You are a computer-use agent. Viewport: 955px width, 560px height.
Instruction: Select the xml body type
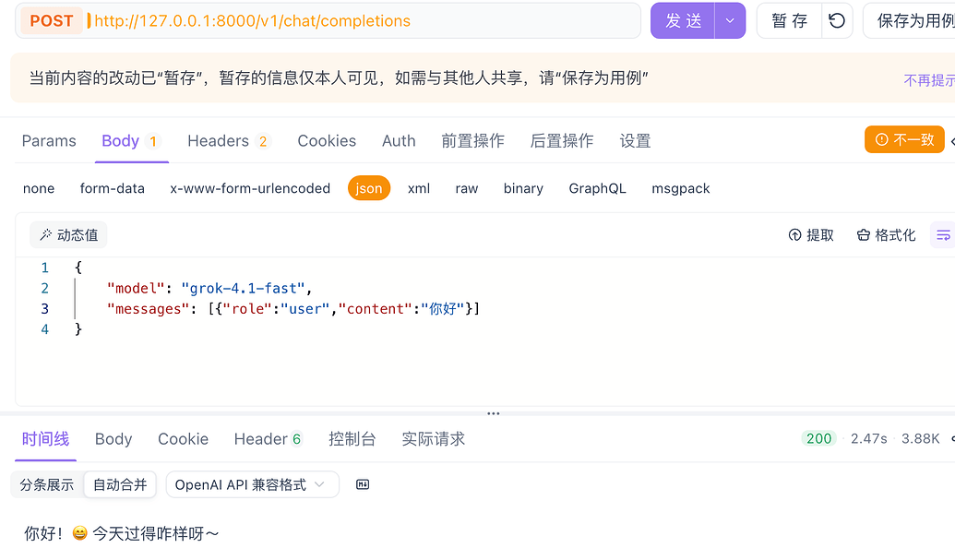coord(418,189)
